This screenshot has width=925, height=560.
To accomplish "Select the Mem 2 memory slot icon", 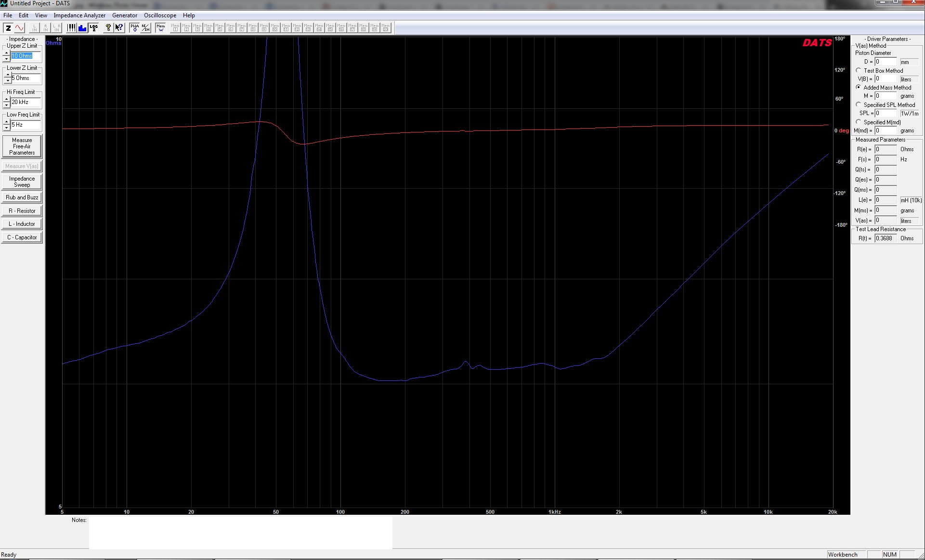I will pos(186,28).
